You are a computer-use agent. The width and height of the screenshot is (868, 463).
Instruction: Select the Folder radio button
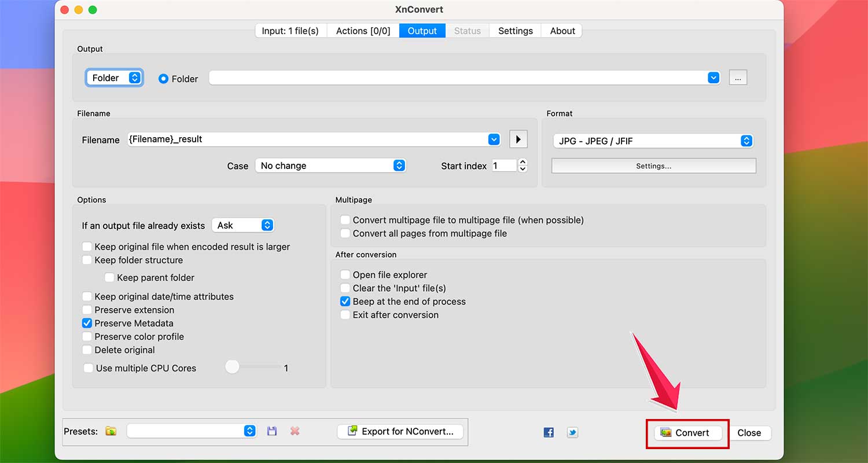click(163, 79)
